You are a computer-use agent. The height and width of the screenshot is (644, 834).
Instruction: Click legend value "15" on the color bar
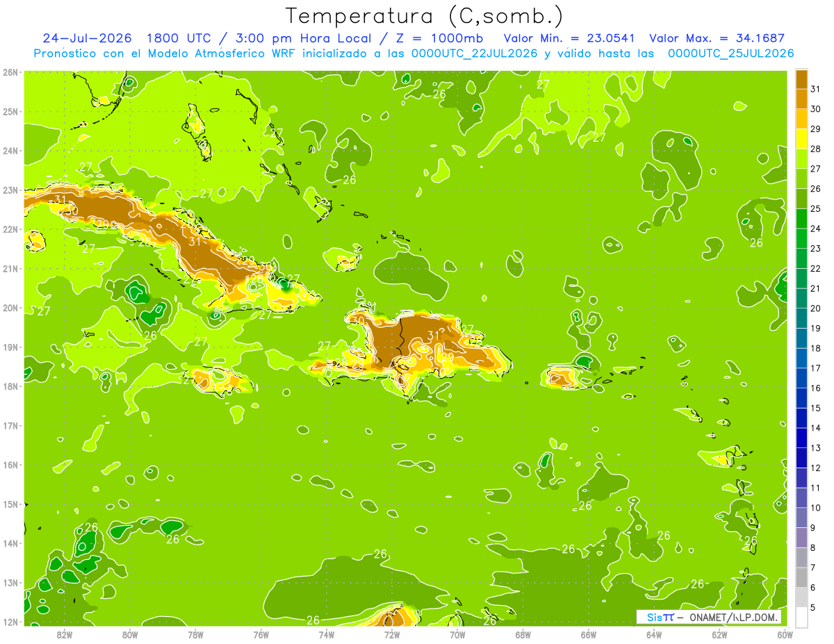click(x=816, y=408)
